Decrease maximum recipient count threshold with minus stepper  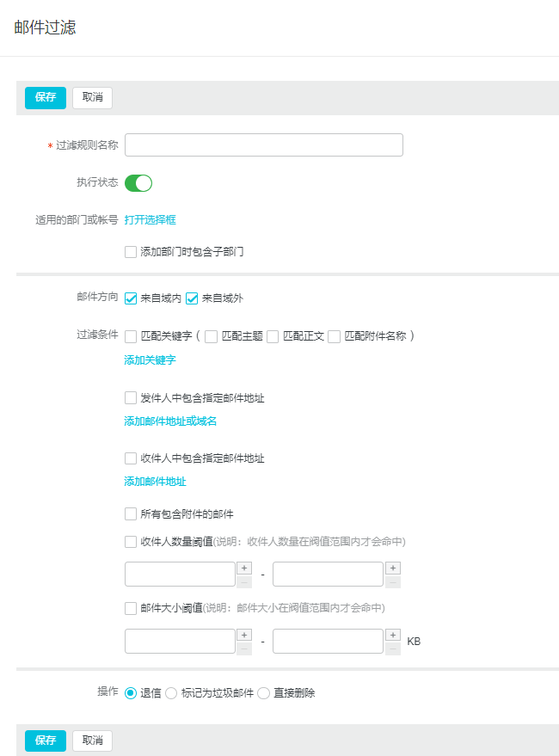point(393,581)
